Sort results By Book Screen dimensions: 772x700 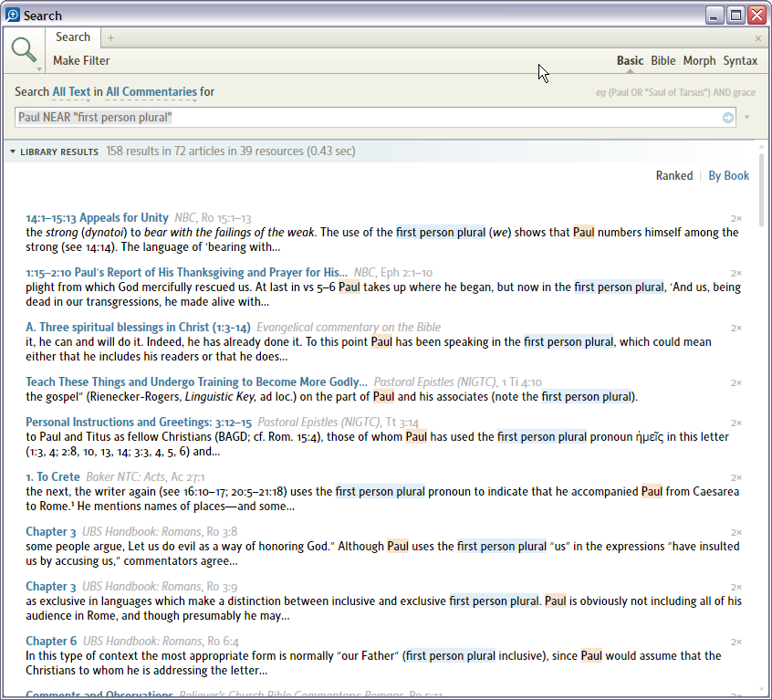(729, 176)
